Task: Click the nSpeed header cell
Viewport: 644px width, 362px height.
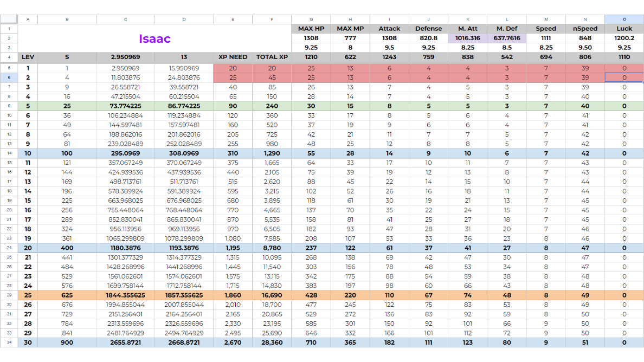Action: pyautogui.click(x=585, y=29)
